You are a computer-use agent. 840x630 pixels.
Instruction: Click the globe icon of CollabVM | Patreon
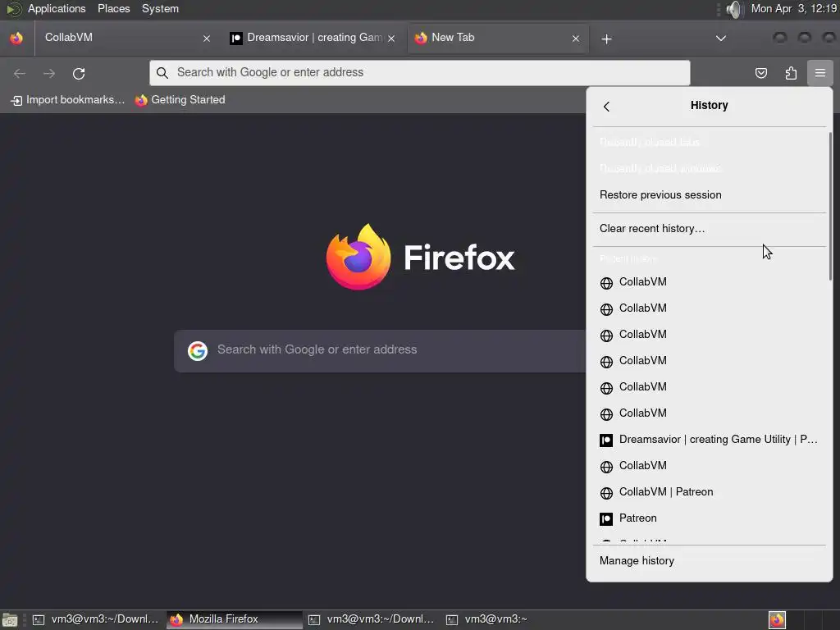(606, 493)
